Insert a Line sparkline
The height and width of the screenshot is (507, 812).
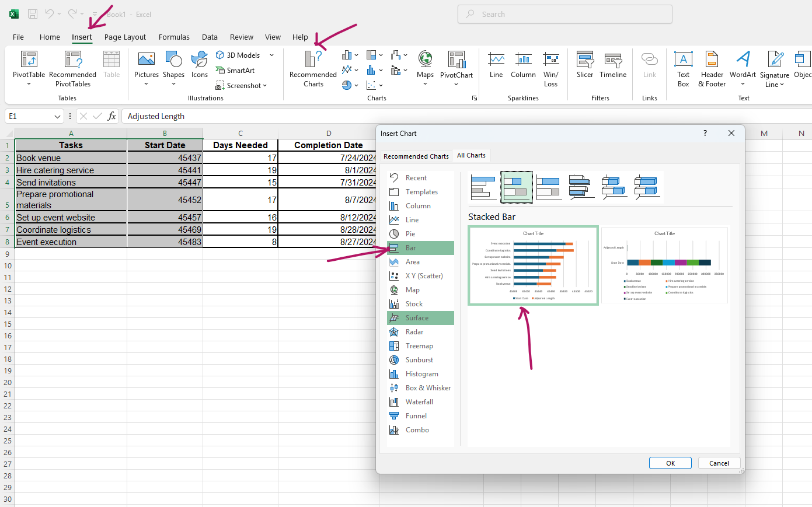pyautogui.click(x=496, y=64)
